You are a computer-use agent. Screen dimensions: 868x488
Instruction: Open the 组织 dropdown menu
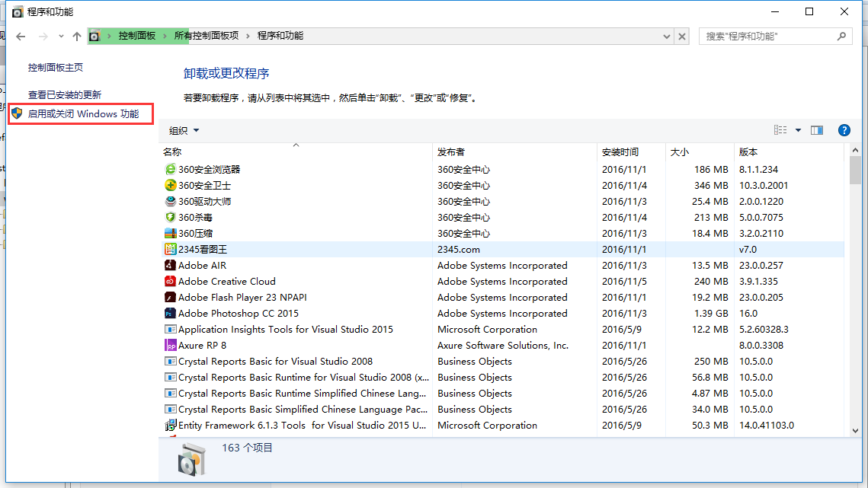184,131
